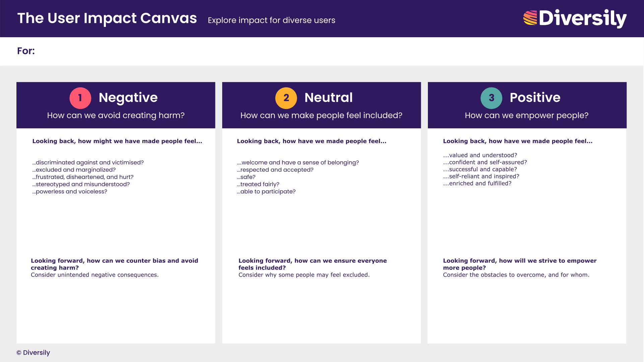Click the orange number 2 circle

(x=286, y=98)
